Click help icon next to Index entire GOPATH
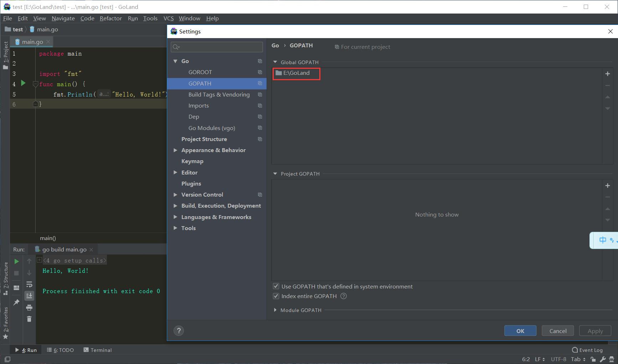This screenshot has height=364, width=618. pos(344,296)
